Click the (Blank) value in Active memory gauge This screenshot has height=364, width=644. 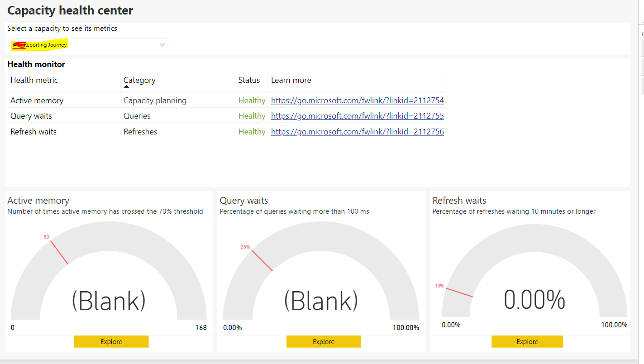(x=109, y=301)
